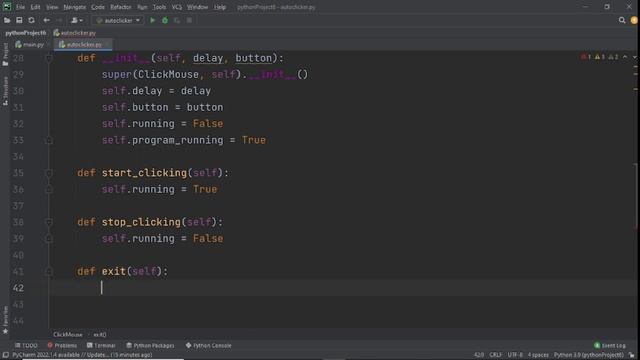Toggle the read-only lock icon in status bar
Viewport: 640px width, 360px height.
(632, 355)
